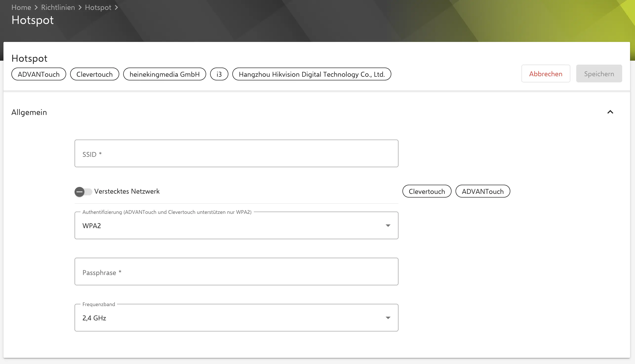The width and height of the screenshot is (635, 364).
Task: Open Richtlinien in the breadcrumb
Action: (58, 7)
